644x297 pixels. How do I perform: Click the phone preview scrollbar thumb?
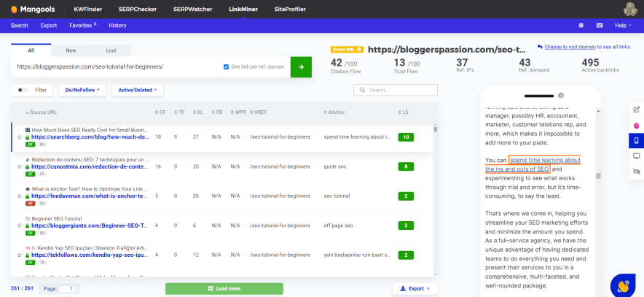[598, 176]
